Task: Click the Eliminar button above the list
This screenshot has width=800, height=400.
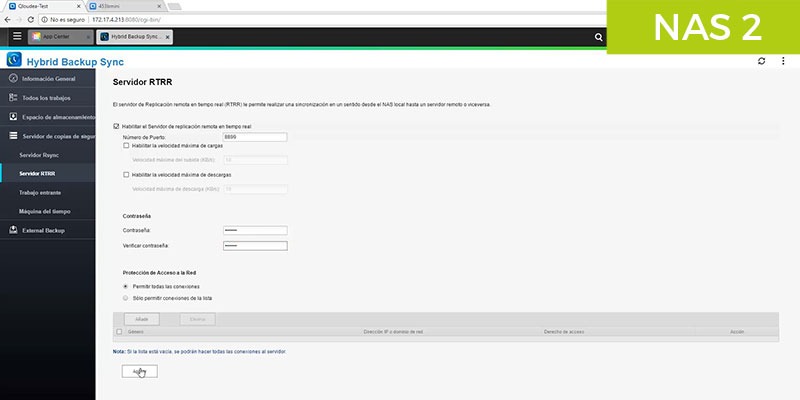Action: point(197,319)
